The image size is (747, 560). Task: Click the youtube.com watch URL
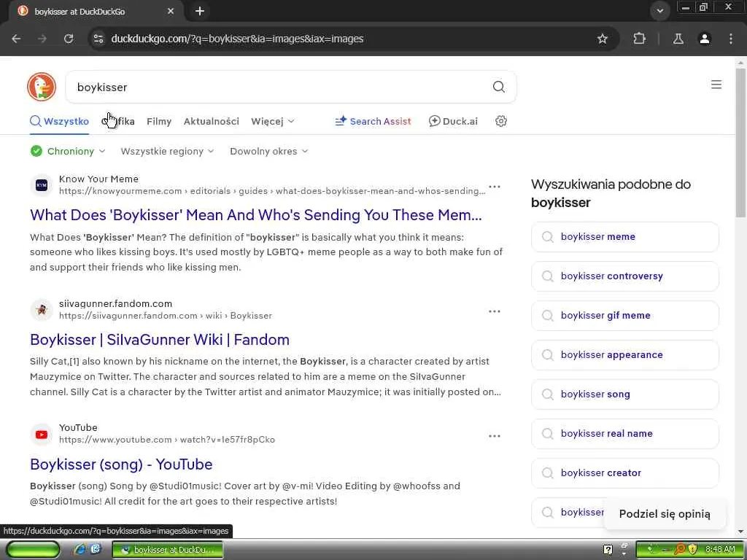click(167, 440)
